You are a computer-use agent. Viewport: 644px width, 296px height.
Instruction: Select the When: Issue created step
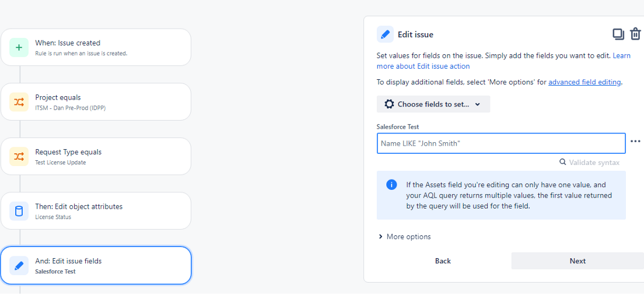(x=96, y=47)
